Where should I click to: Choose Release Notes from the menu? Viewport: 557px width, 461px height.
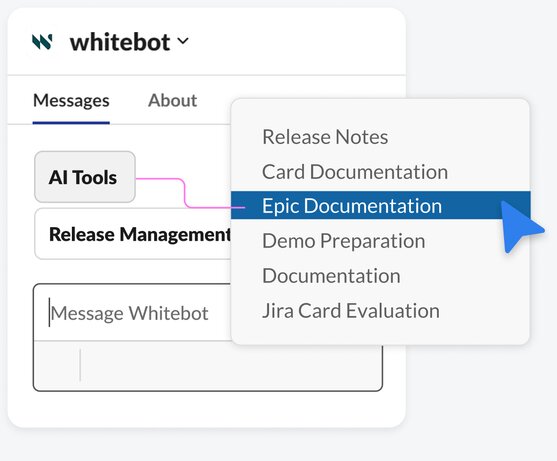click(x=325, y=137)
